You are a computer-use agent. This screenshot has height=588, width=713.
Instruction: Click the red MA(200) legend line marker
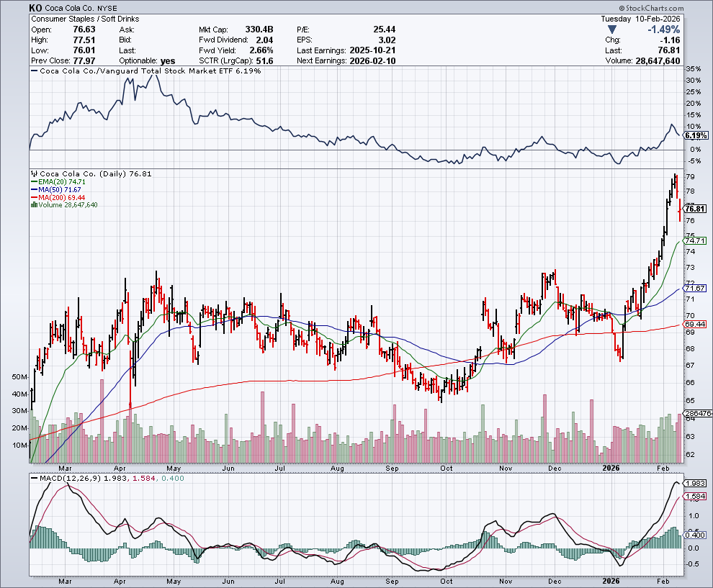click(34, 197)
